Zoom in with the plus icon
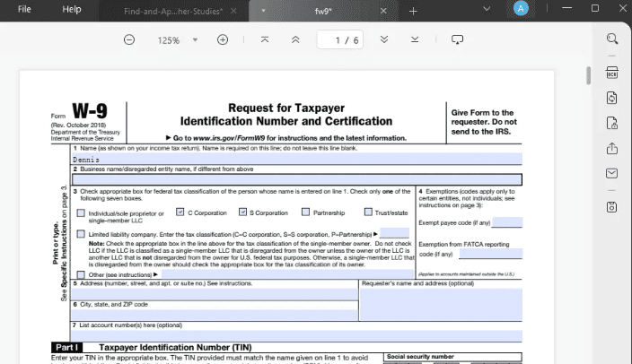632x364 pixels. click(x=223, y=39)
